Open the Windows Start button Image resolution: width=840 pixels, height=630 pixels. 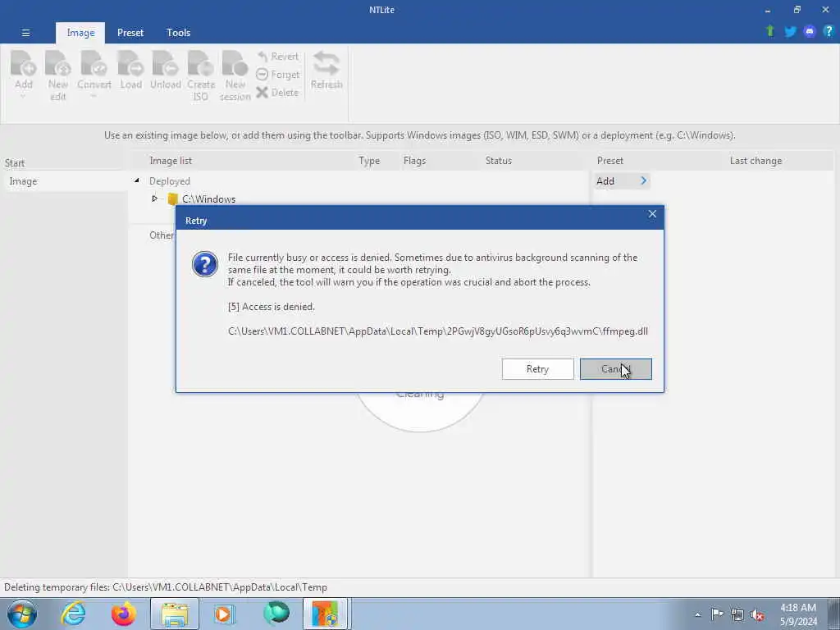[22, 614]
